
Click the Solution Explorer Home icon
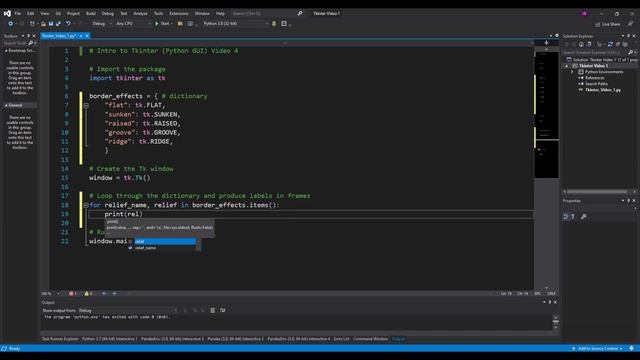581,44
